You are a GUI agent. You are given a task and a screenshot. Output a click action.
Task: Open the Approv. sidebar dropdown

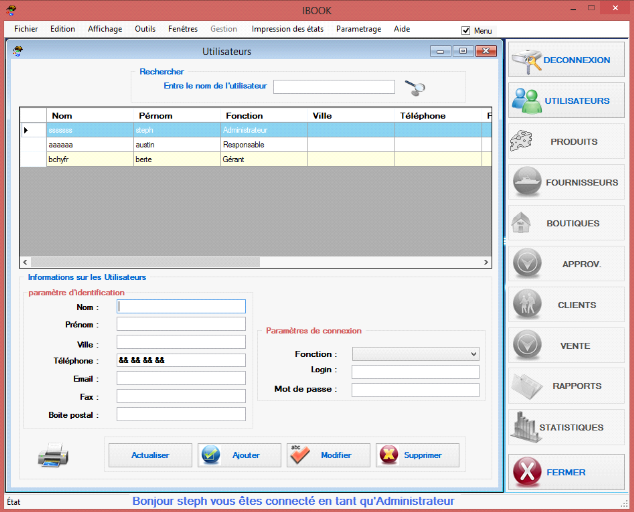pyautogui.click(x=567, y=264)
